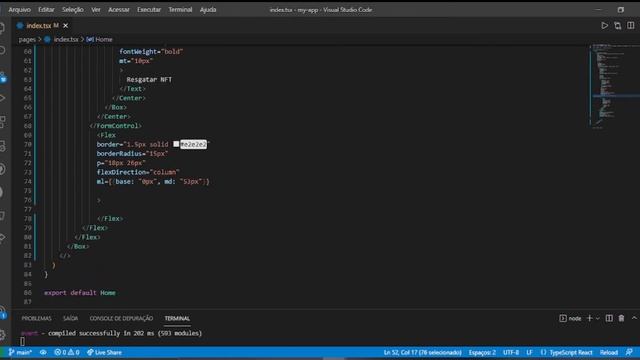Open the Ajuda menu
The height and width of the screenshot is (360, 640).
click(208, 9)
